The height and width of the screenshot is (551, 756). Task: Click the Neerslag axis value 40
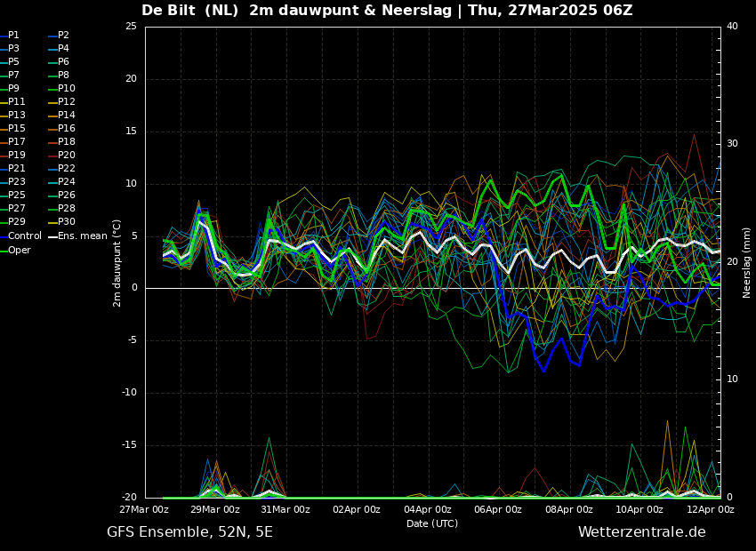click(732, 27)
